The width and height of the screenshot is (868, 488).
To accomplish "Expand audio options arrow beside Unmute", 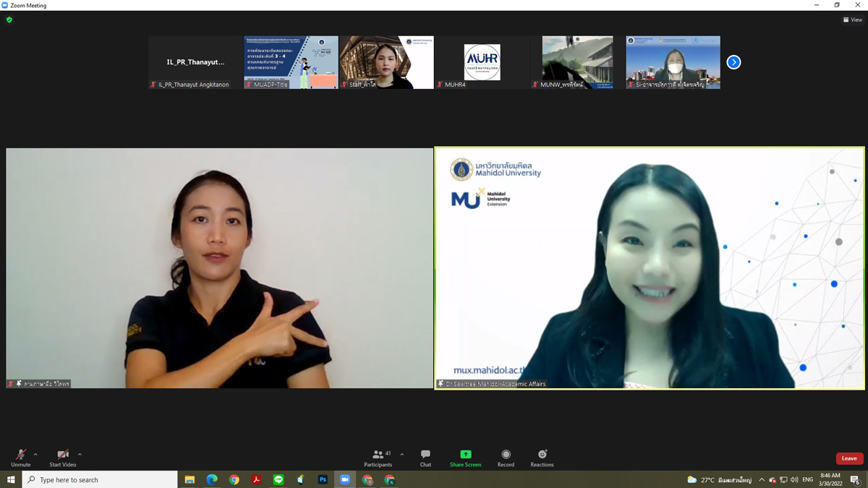I will 35,455.
